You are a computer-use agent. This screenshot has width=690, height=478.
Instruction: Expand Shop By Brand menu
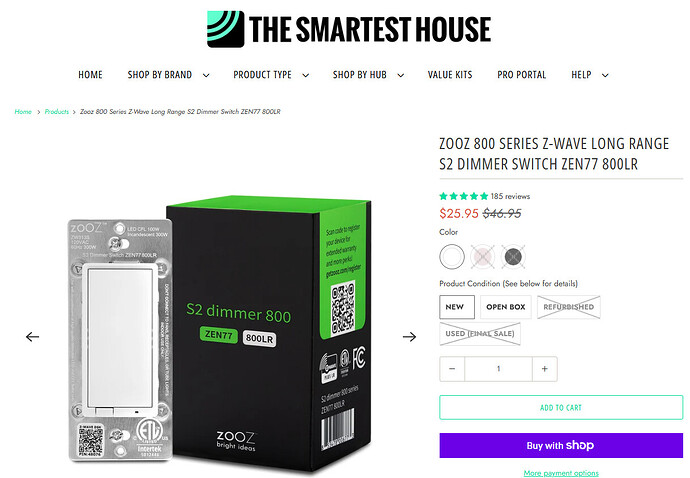pyautogui.click(x=168, y=75)
